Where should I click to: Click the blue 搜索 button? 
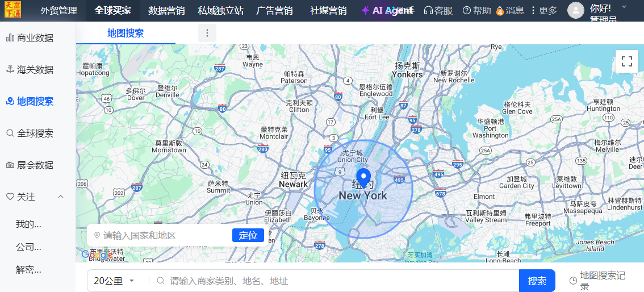(537, 281)
